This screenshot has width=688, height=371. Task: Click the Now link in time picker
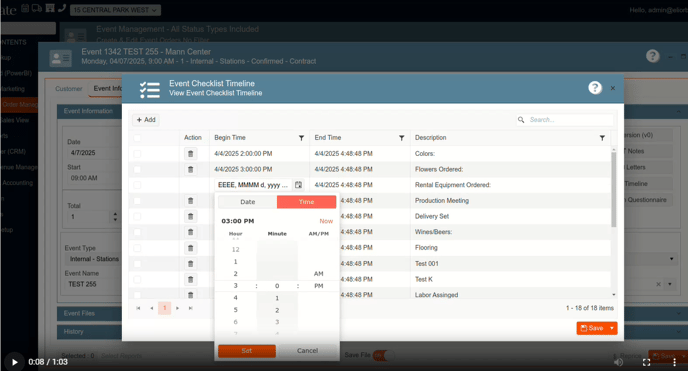pos(326,221)
